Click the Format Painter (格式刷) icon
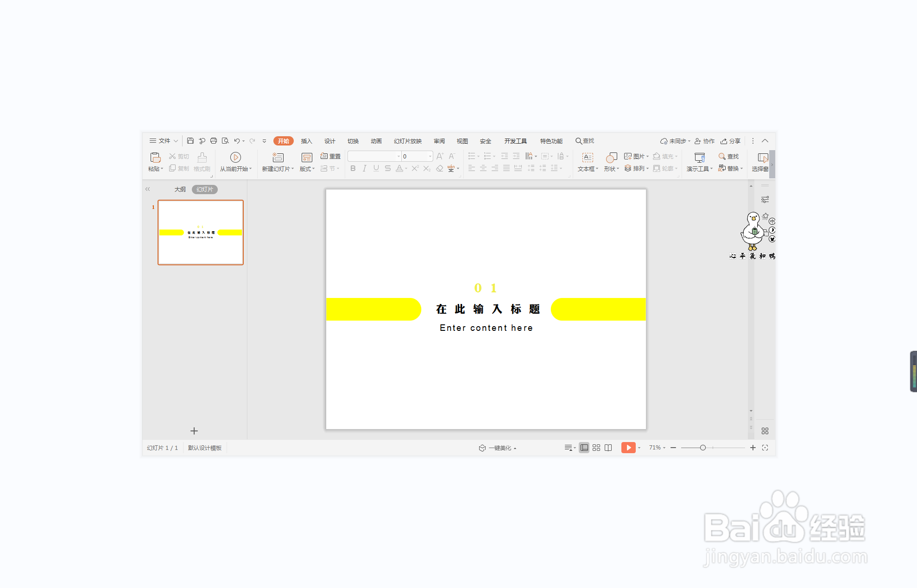Viewport: 917px width, 588px height. click(x=202, y=158)
